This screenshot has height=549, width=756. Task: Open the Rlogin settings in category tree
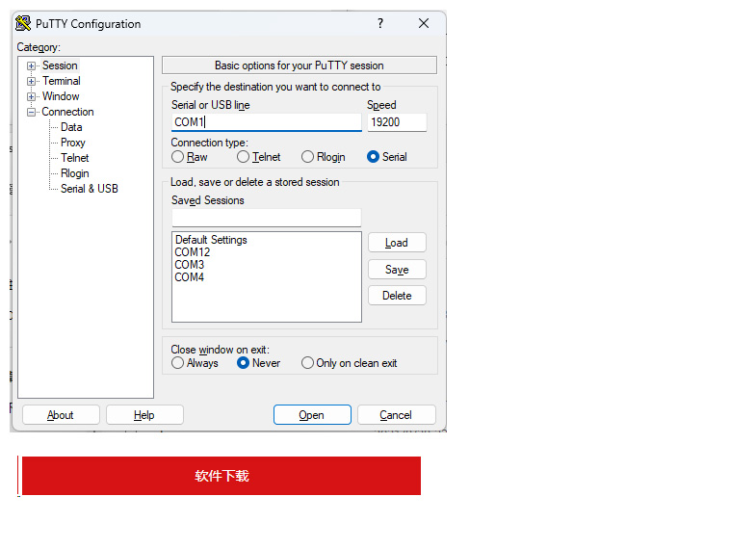(75, 173)
